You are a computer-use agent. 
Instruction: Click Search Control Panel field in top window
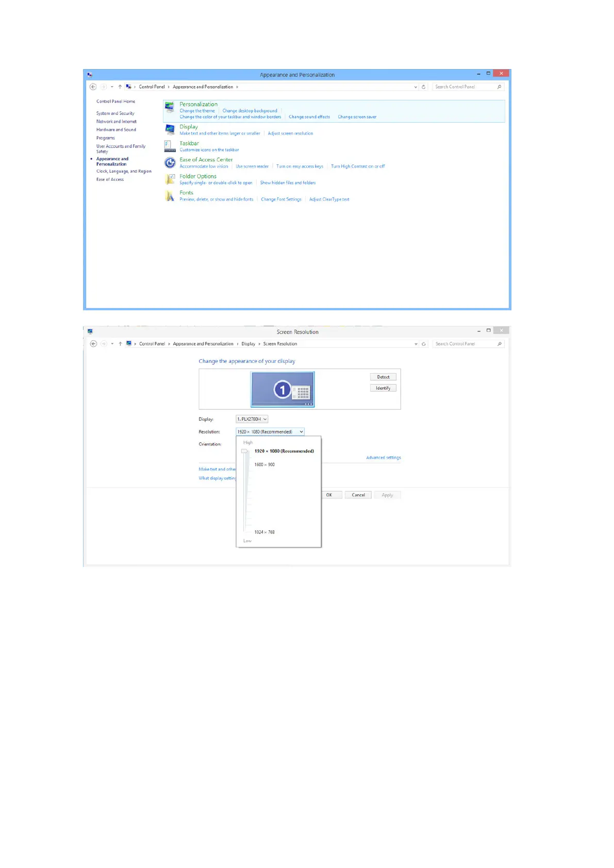pyautogui.click(x=464, y=87)
